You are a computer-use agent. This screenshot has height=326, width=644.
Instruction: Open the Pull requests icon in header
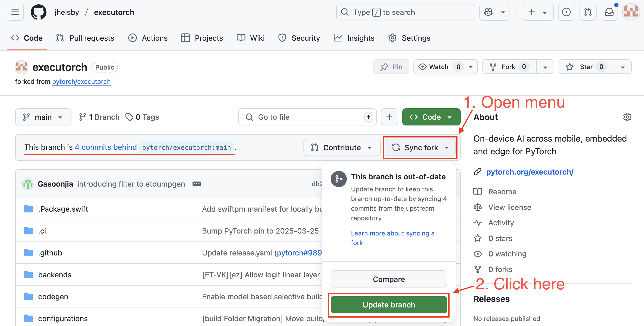[x=587, y=12]
